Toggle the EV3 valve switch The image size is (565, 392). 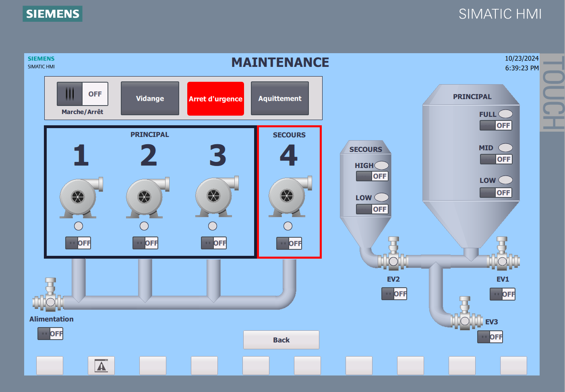(490, 337)
